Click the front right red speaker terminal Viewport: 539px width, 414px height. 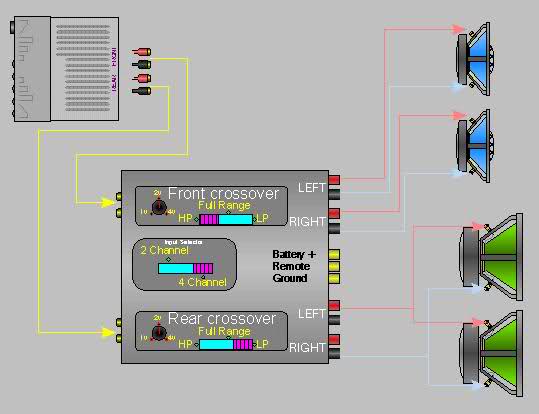tap(334, 213)
